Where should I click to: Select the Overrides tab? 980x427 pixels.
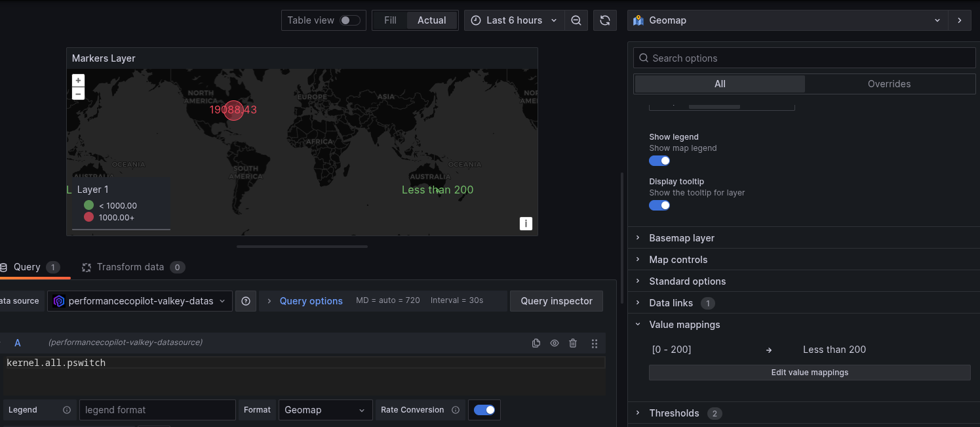pos(889,84)
